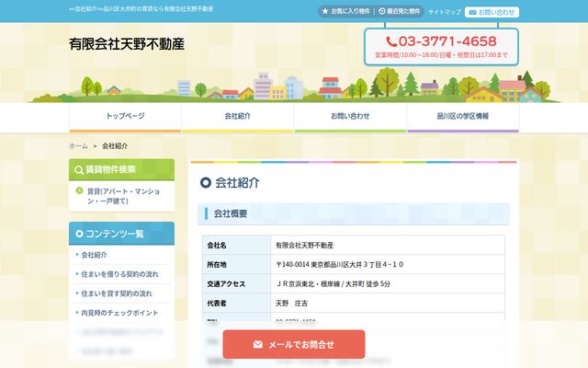Click the メールでお問合せ button
The image size is (588, 368).
294,344
